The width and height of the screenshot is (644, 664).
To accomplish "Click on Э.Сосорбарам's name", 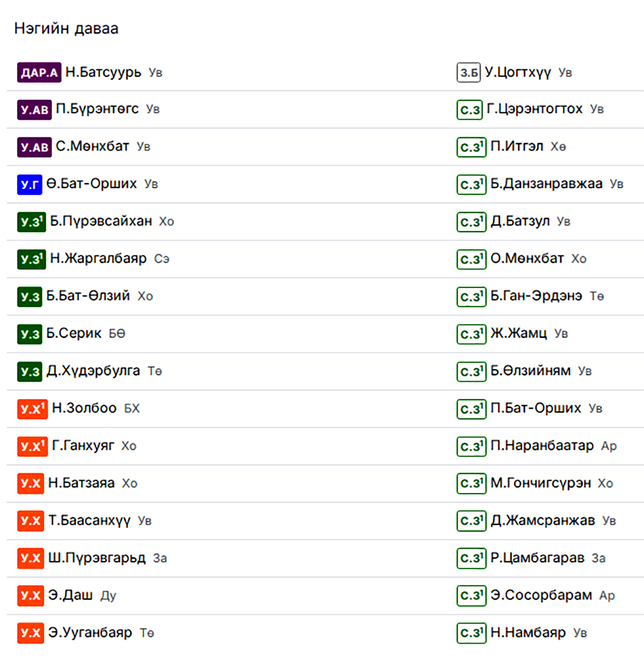I will (541, 595).
